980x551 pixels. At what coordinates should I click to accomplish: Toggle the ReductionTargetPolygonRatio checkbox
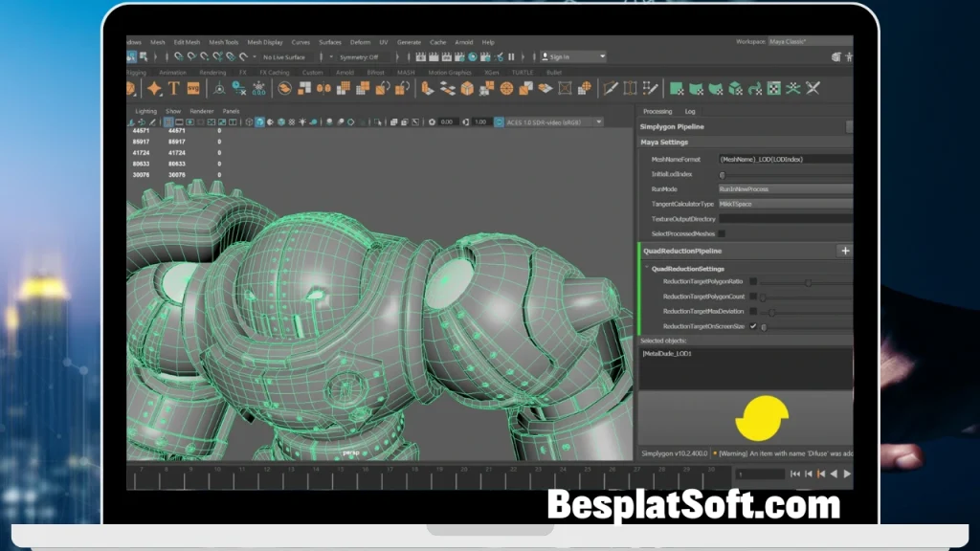click(x=753, y=281)
